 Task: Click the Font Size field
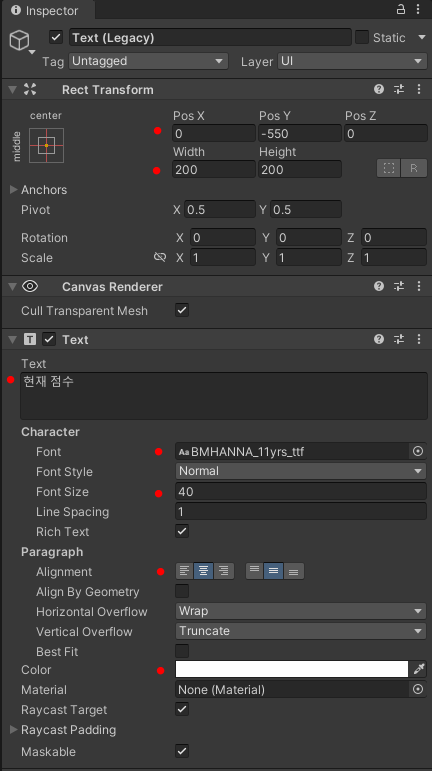tap(301, 491)
